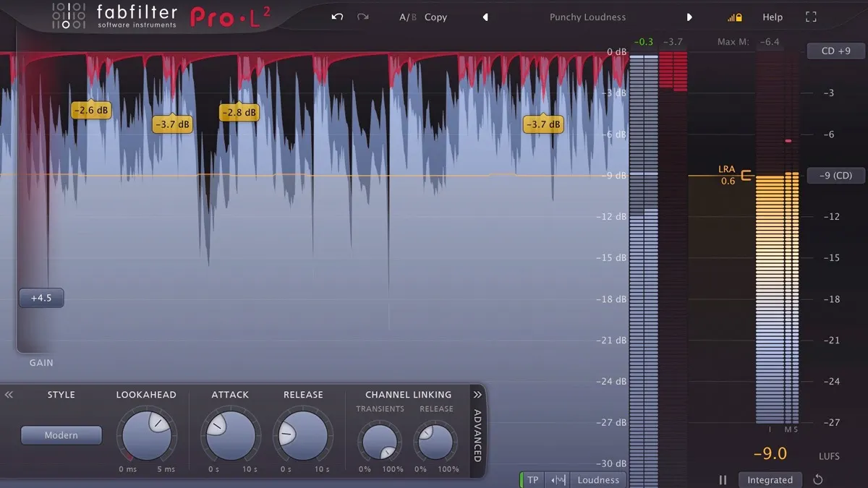This screenshot has width=868, height=488.
Task: Copy settings with the Copy button
Action: [435, 17]
